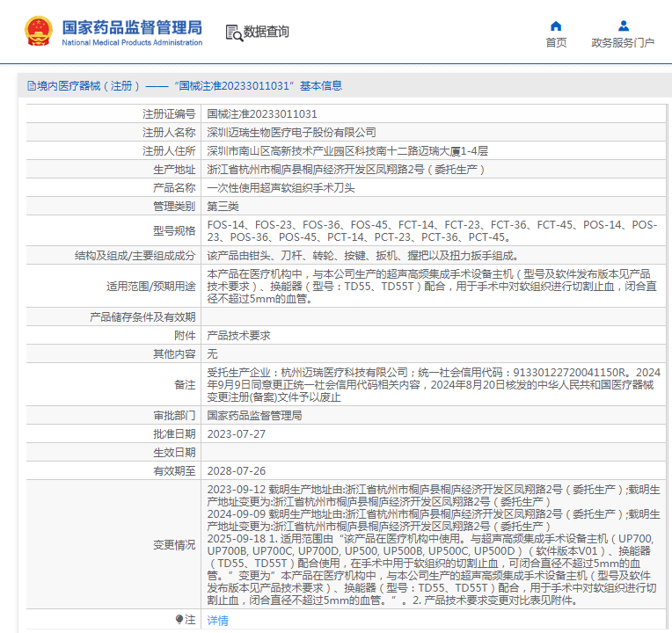
Task: Click the document icon before 境内医疗器械
Action: (x=30, y=86)
